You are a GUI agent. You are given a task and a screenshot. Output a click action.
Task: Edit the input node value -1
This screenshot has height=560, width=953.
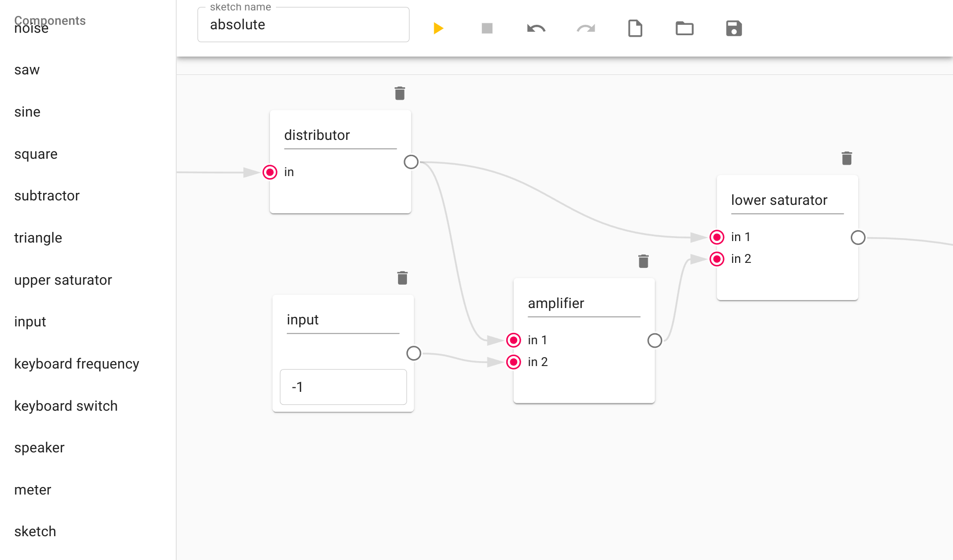(x=343, y=387)
